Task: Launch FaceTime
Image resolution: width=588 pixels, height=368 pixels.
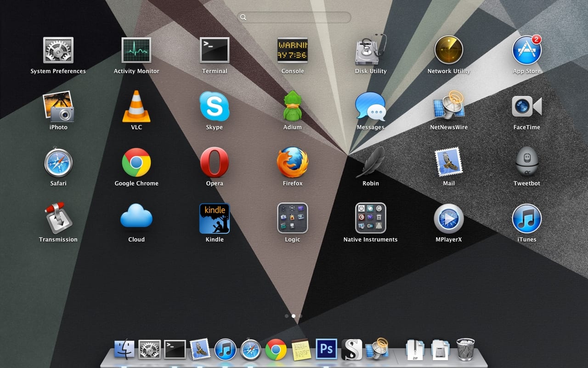Action: tap(527, 106)
